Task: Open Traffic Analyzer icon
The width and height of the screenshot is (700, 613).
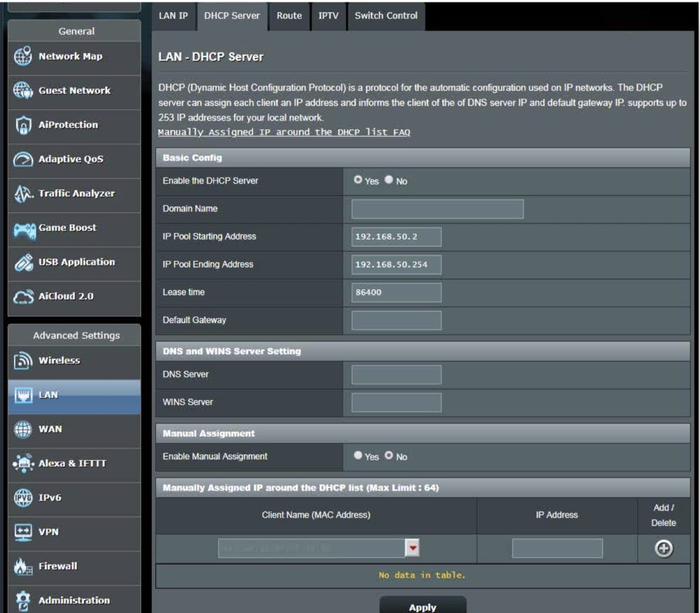Action: pos(23,194)
